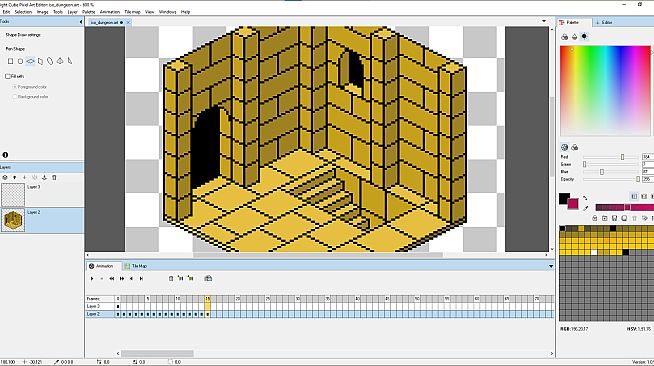654x366 pixels.
Task: Select Layer 2 row in the timeline
Action: [320, 314]
